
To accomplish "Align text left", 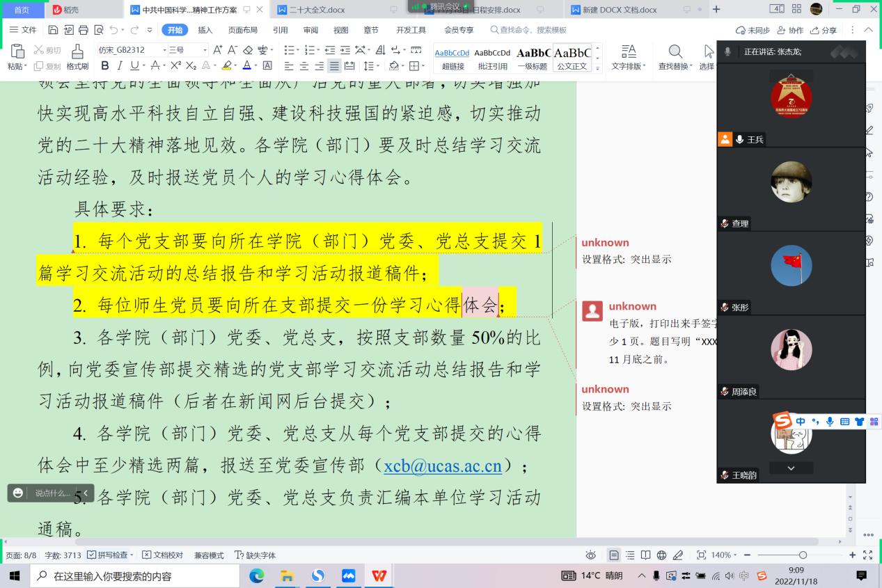I will pos(289,66).
